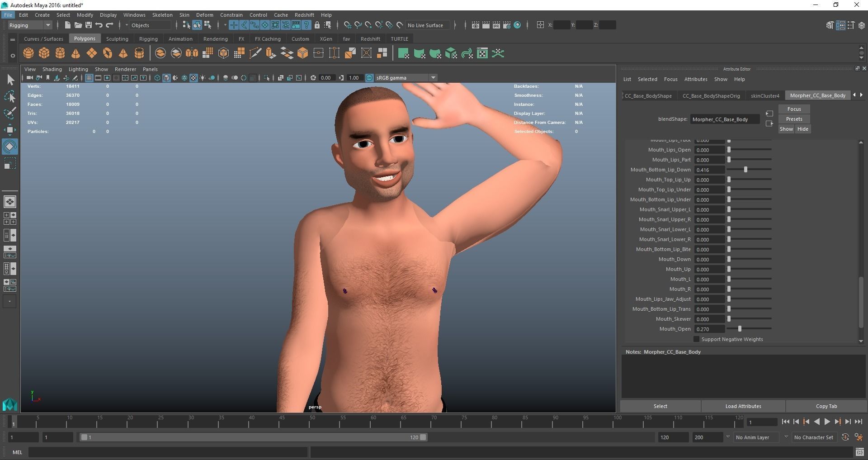The height and width of the screenshot is (460, 868).
Task: Open the Skeleton menu
Action: 162,15
